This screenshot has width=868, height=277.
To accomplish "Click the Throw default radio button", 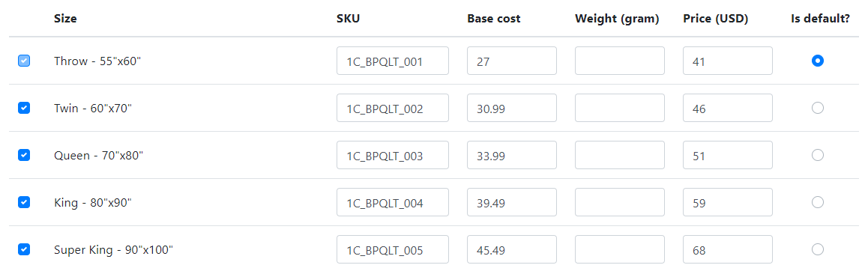I will 818,61.
